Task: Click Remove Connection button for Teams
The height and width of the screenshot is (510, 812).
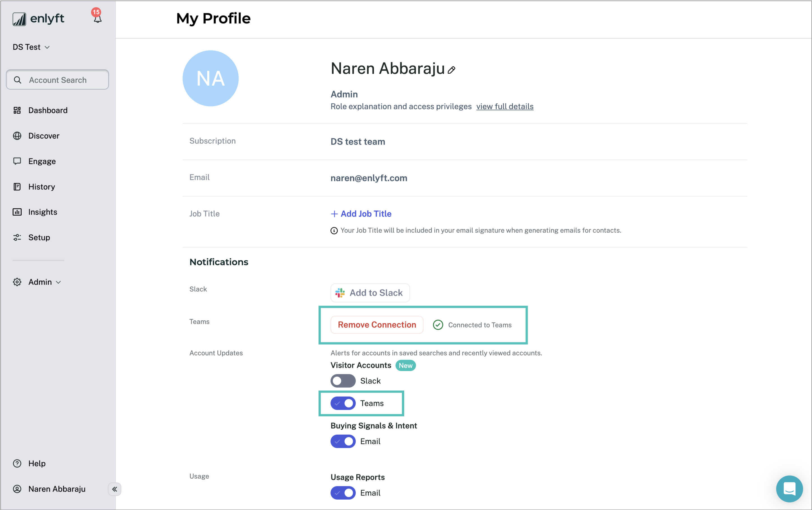Action: (377, 325)
